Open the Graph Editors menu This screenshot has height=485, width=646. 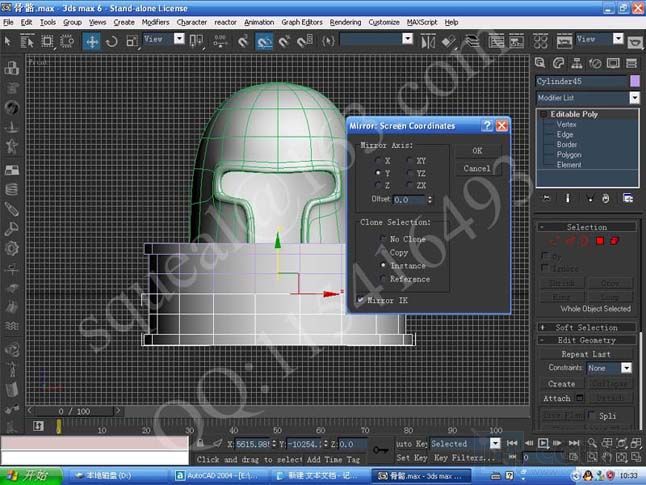click(x=302, y=22)
